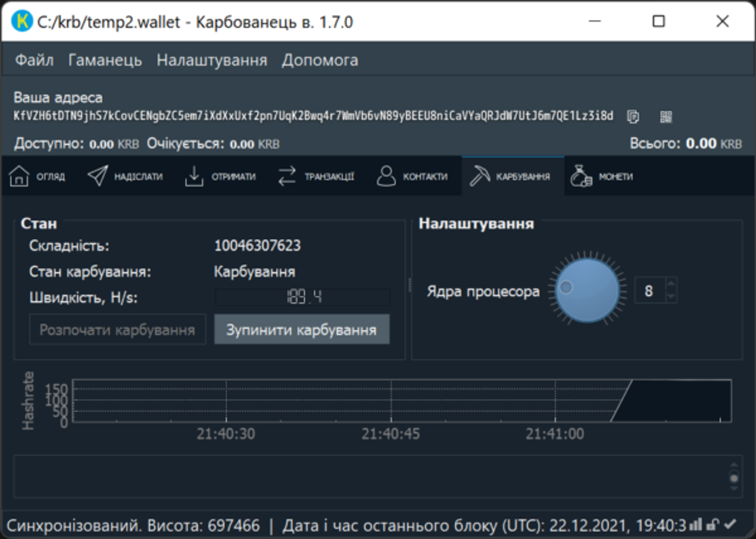
Task: Minimize the wallet window
Action: click(x=595, y=21)
